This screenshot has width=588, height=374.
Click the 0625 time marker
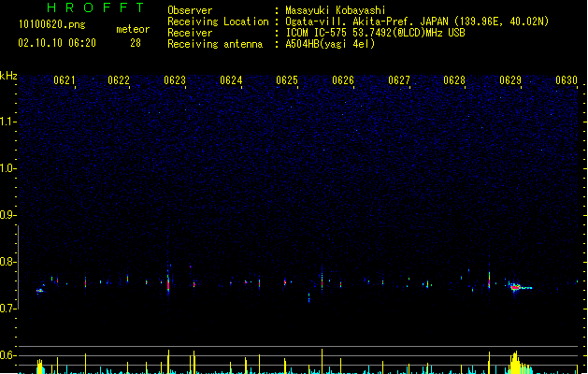pos(287,80)
